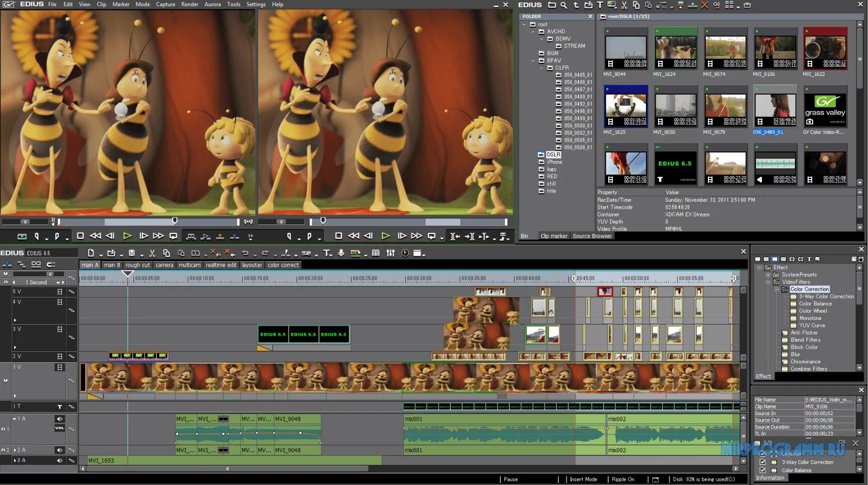Click the Redo arrow in timeline toolbar
Image resolution: width=868 pixels, height=485 pixels.
pos(265,253)
